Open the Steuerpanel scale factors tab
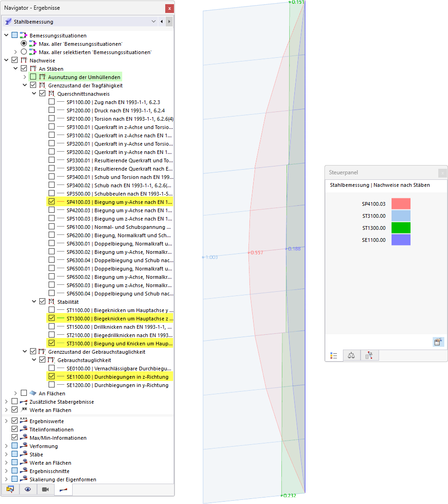This screenshot has width=448, height=504. 351,356
